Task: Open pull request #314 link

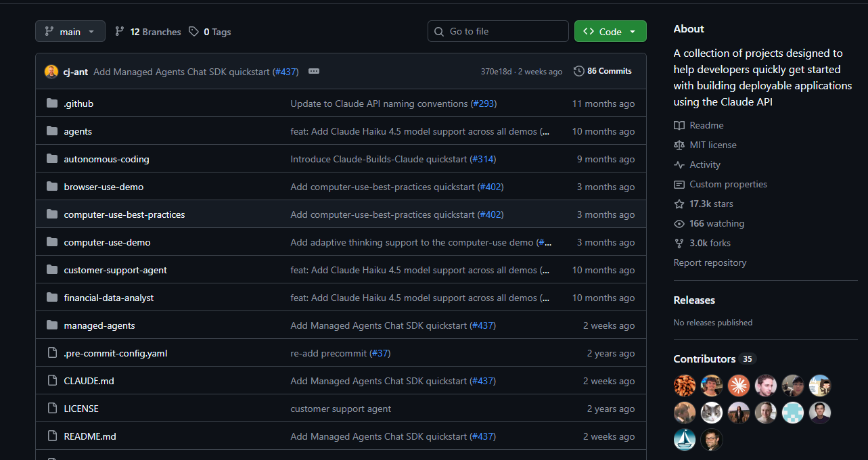Action: pyautogui.click(x=482, y=159)
